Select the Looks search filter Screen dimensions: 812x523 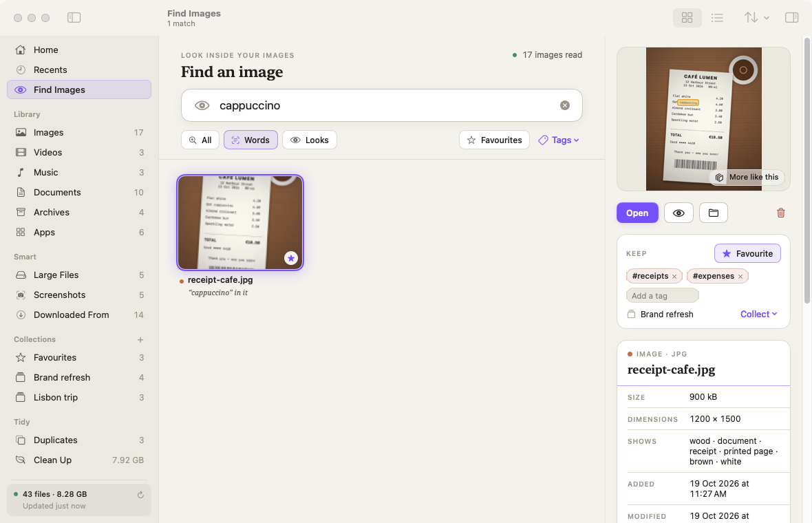tap(310, 140)
